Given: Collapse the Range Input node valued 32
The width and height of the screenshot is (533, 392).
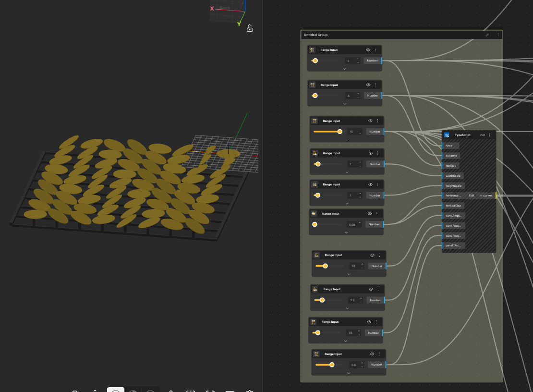Looking at the screenshot, I should click(x=349, y=274).
